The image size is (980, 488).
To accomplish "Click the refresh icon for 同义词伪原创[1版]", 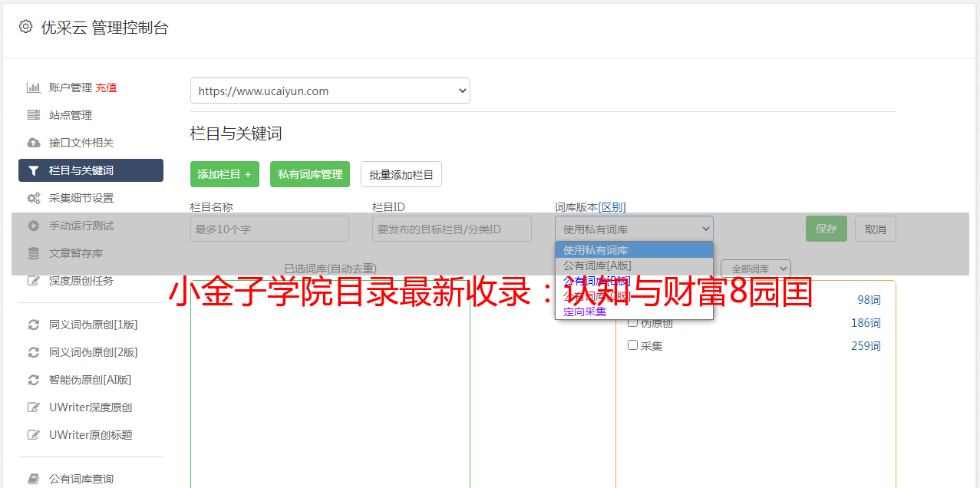I will (x=34, y=325).
